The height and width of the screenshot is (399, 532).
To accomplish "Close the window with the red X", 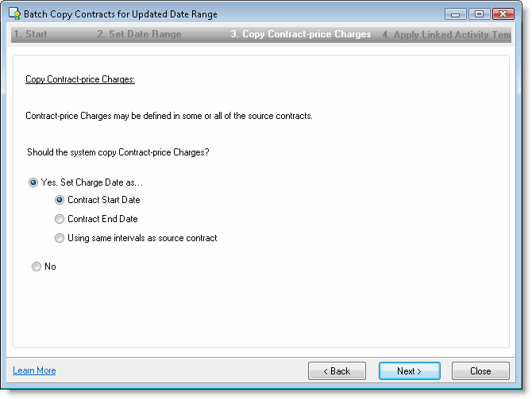I will tap(503, 13).
